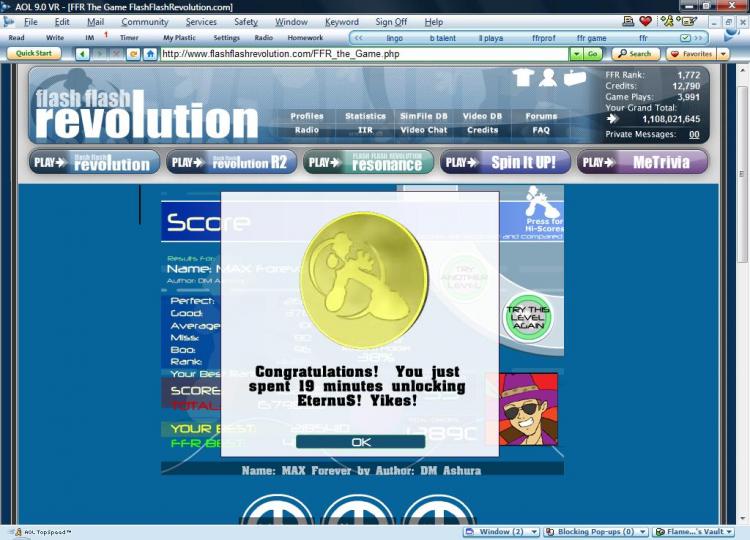Open the Help menu
Viewport: 750px width, 540px height.
click(x=433, y=22)
